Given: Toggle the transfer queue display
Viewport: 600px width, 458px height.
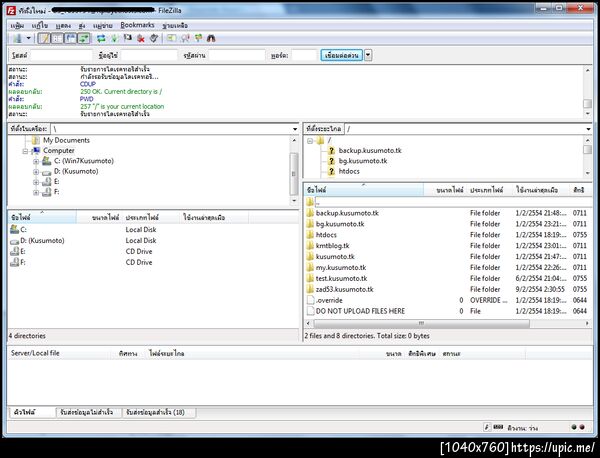Looking at the screenshot, I should [x=83, y=38].
